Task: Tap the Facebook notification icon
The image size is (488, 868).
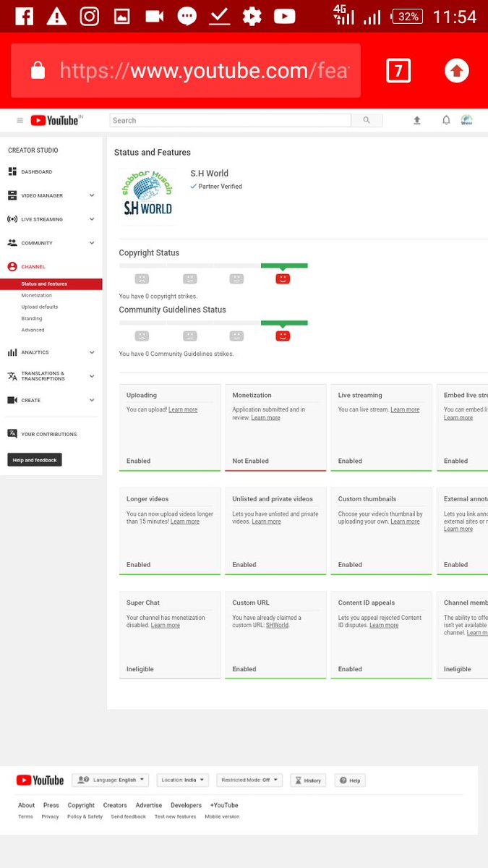Action: point(24,16)
